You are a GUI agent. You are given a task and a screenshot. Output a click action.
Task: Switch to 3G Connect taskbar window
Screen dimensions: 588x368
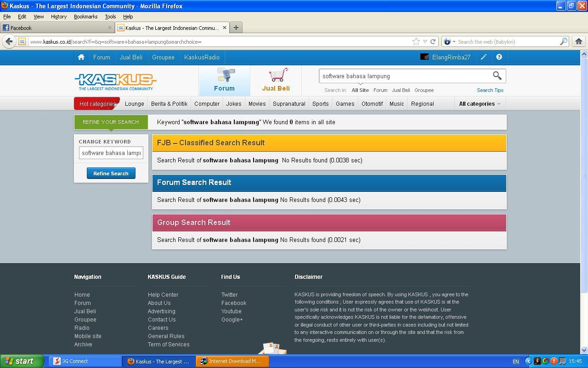coord(85,361)
